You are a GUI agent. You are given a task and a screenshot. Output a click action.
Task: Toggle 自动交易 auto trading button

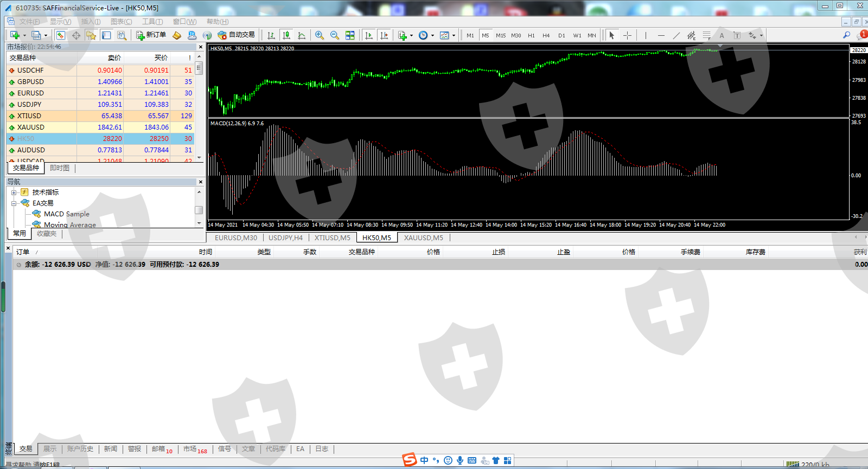point(236,35)
